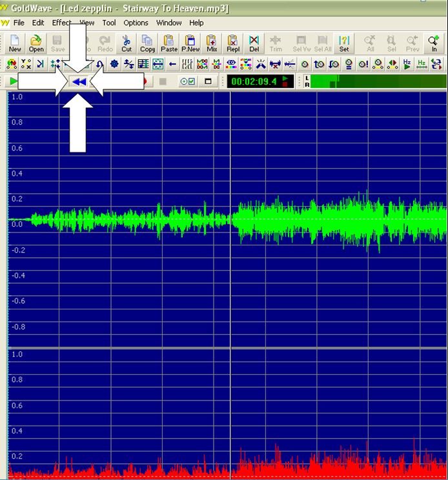Click the Fade knob with curved arrow
The image size is (448, 480).
pyautogui.click(x=334, y=65)
